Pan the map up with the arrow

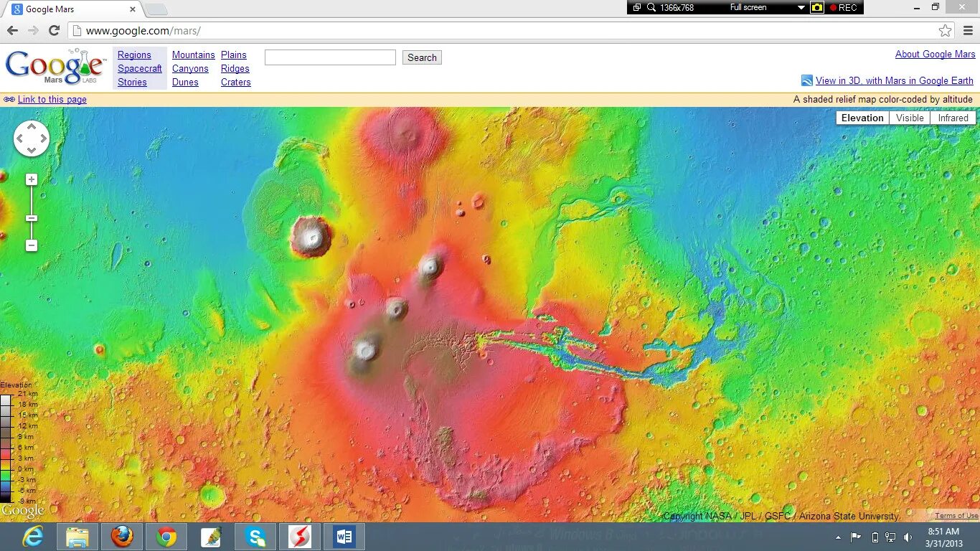[x=32, y=127]
